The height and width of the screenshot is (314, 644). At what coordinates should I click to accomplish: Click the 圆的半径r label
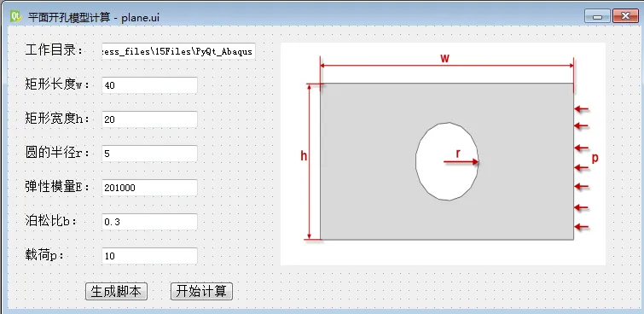point(57,154)
